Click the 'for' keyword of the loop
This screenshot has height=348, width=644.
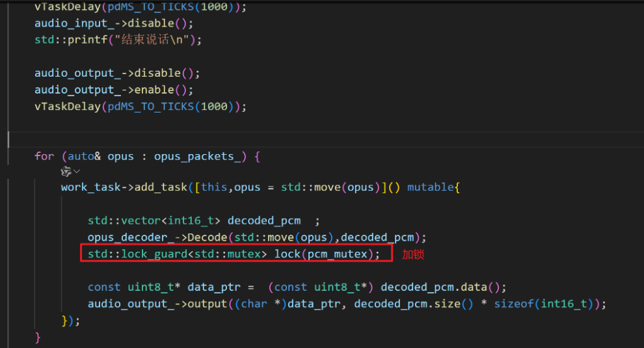44,157
